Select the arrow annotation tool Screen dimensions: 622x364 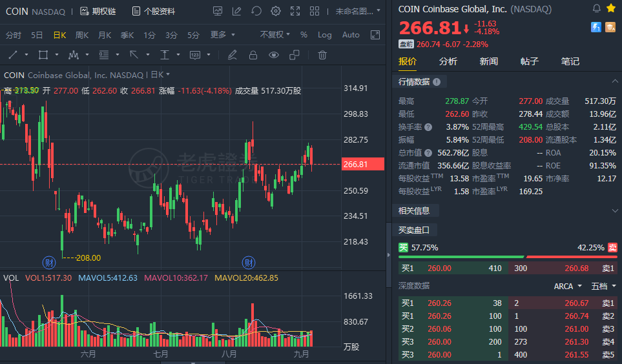pyautogui.click(x=134, y=55)
